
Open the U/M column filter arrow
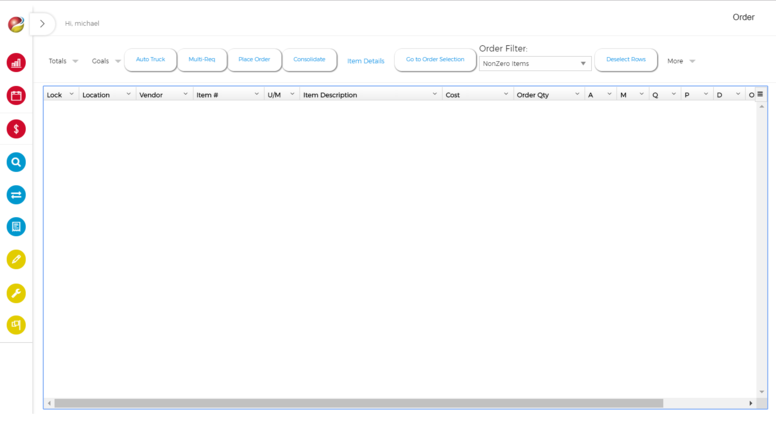pos(292,94)
